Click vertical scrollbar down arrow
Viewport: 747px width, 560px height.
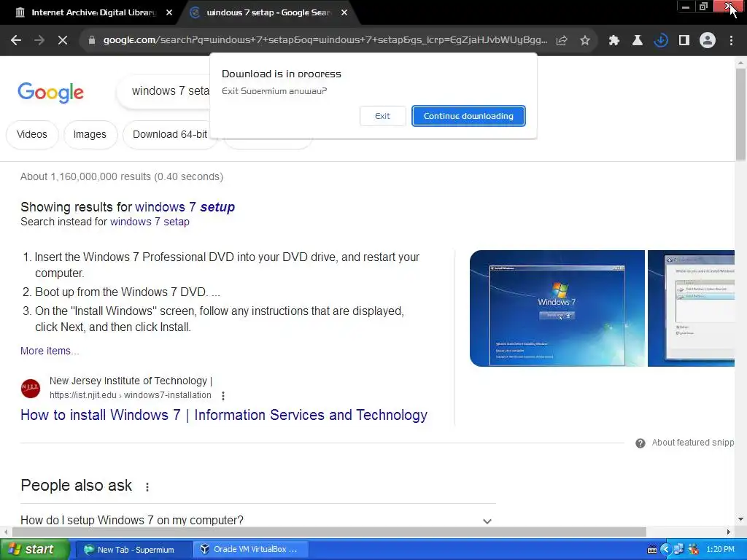click(740, 519)
